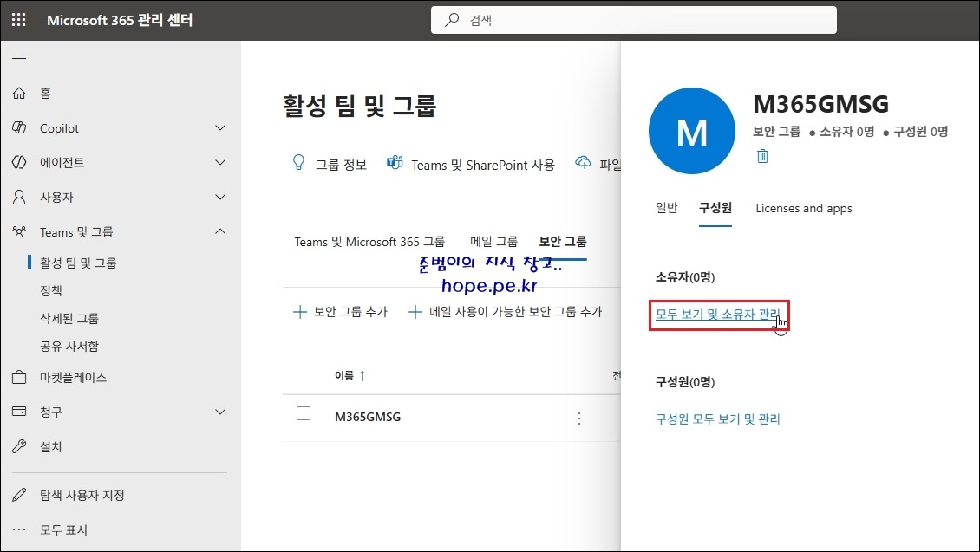Click the Home house icon
This screenshot has width=980, height=552.
tap(19, 93)
